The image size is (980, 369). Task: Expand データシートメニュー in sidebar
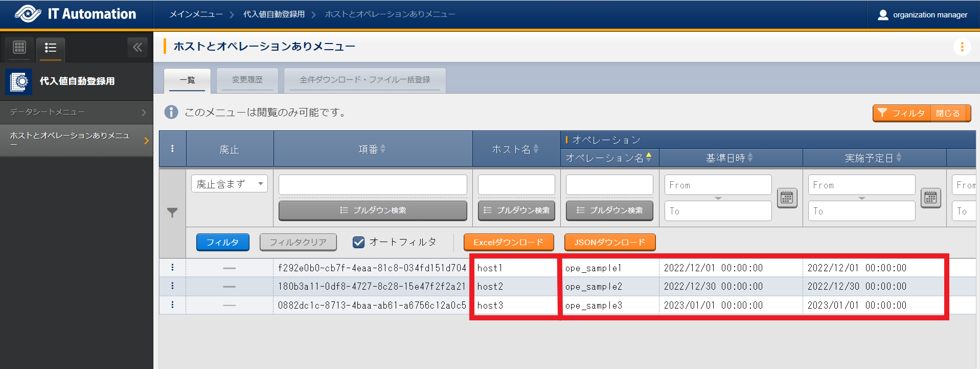[76, 112]
